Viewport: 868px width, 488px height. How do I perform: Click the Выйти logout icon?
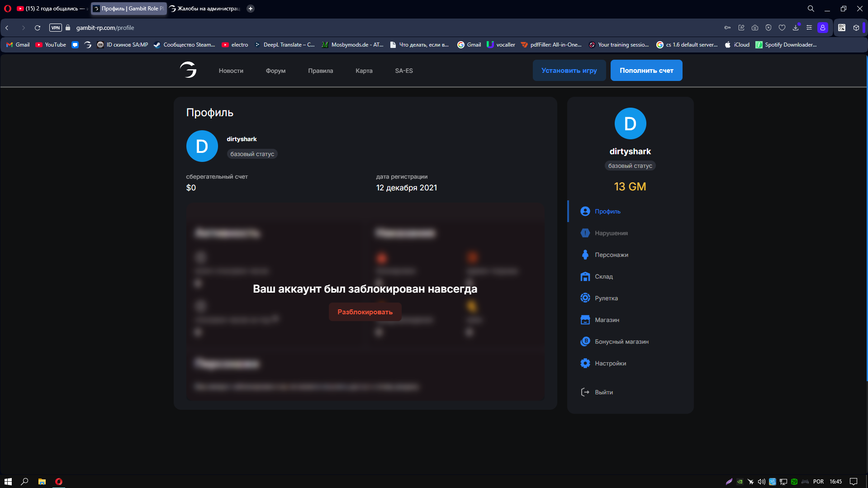pyautogui.click(x=585, y=392)
